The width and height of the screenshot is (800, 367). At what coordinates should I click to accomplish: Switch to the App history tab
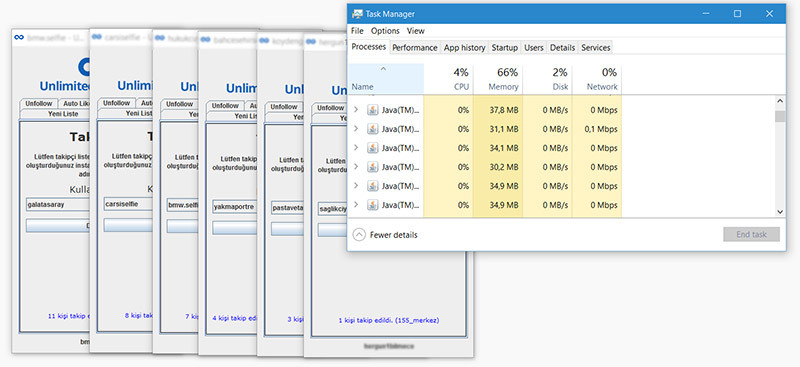[464, 47]
